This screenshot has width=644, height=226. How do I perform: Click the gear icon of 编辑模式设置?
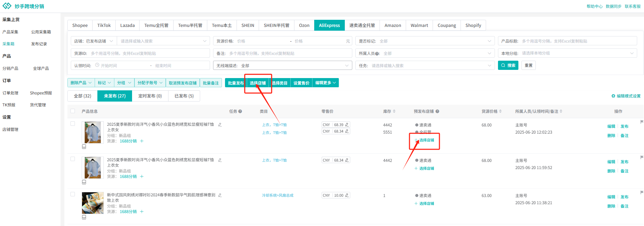click(x=613, y=96)
